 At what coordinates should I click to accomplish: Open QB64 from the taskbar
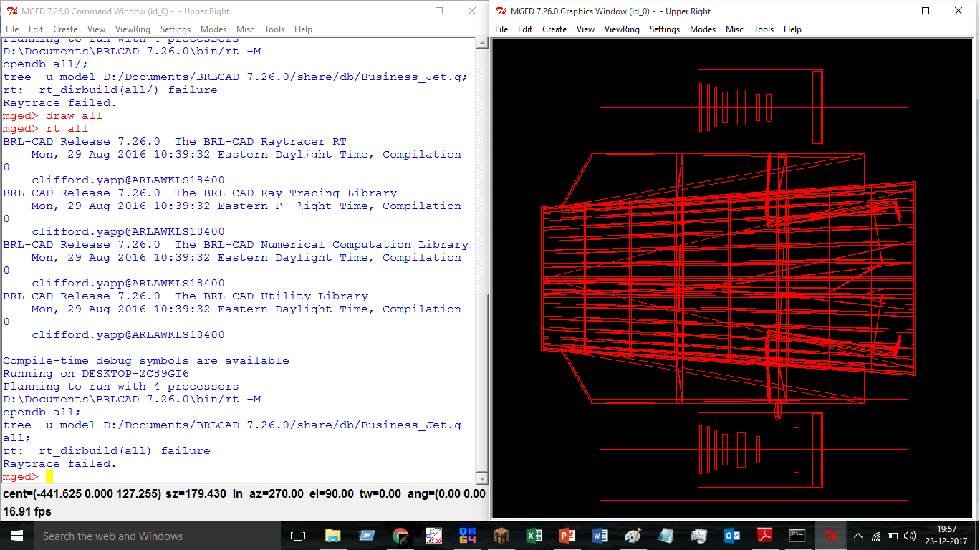click(x=468, y=536)
